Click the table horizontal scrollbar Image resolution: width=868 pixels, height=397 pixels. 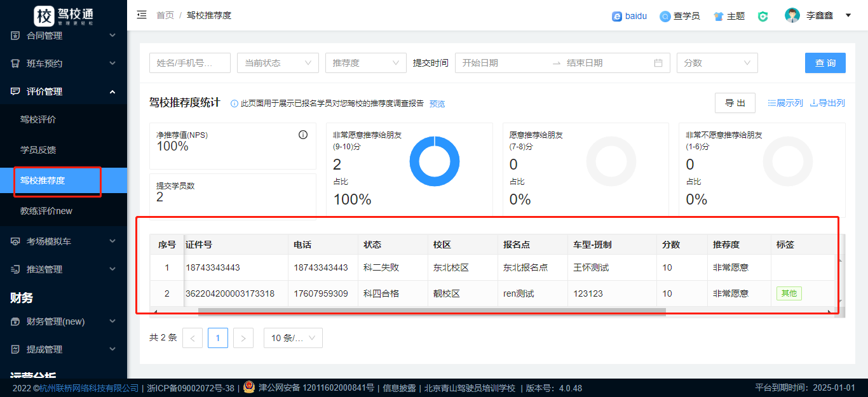[x=432, y=312]
